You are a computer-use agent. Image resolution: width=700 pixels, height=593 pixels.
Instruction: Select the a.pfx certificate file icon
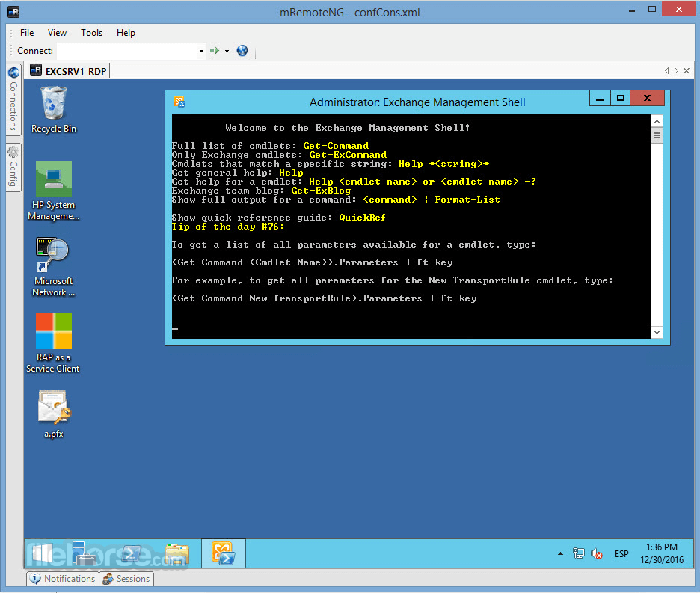[54, 414]
